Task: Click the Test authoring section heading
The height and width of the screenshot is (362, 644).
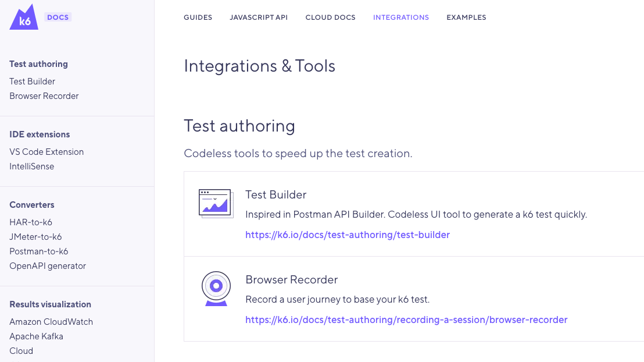Action: (x=239, y=126)
